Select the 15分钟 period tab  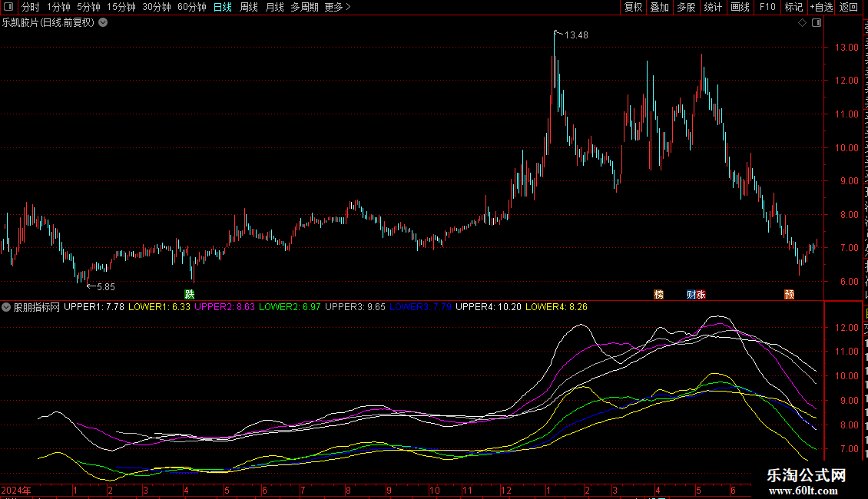(121, 7)
